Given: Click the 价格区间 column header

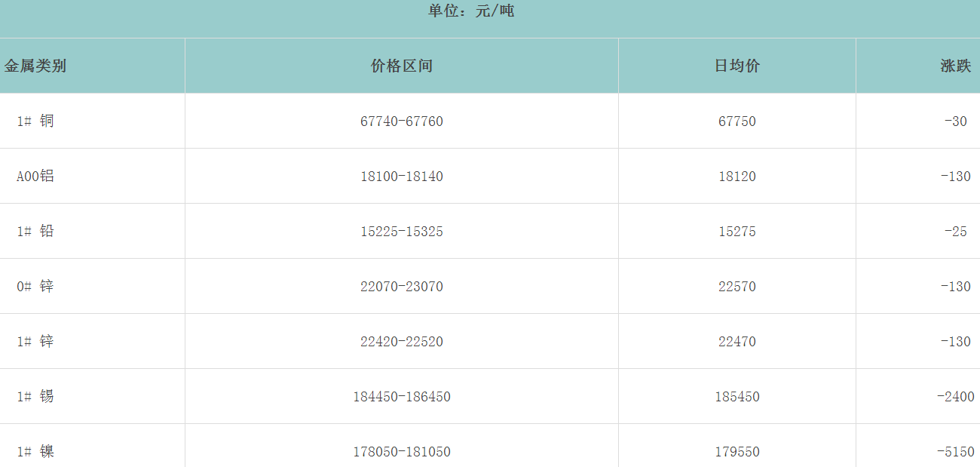Looking at the screenshot, I should [401, 66].
